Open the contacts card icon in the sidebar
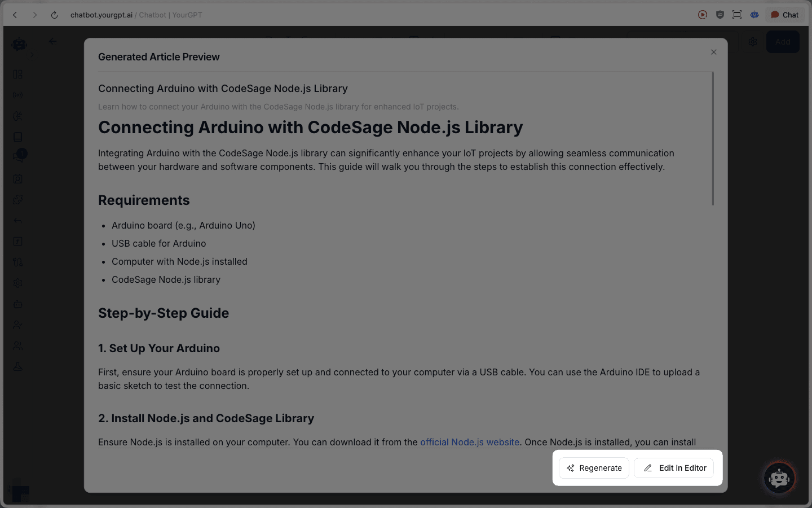 click(17, 179)
